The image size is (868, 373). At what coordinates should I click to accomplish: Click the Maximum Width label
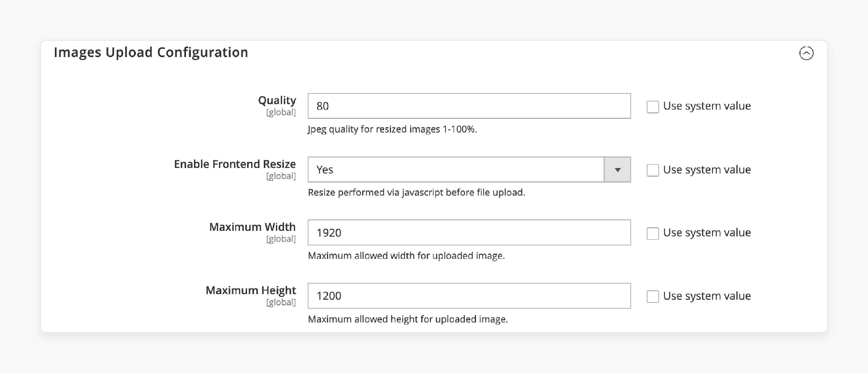(252, 227)
